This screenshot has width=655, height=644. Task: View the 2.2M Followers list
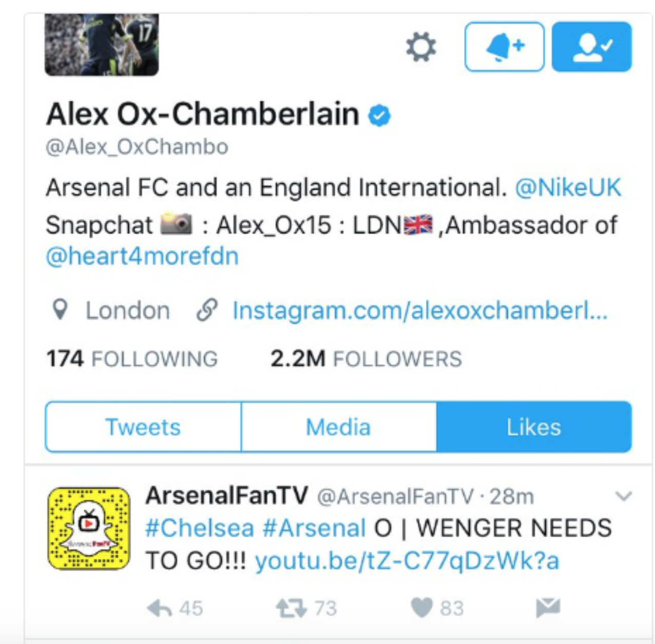[366, 358]
